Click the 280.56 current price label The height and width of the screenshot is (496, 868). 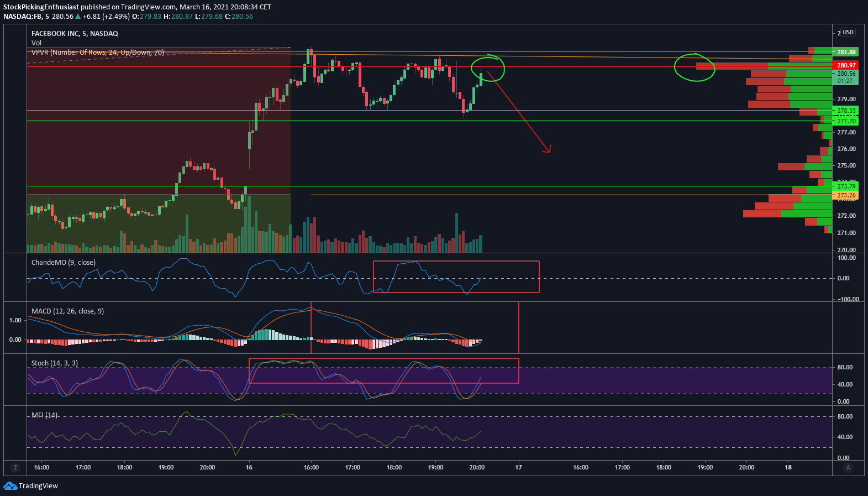(x=845, y=74)
